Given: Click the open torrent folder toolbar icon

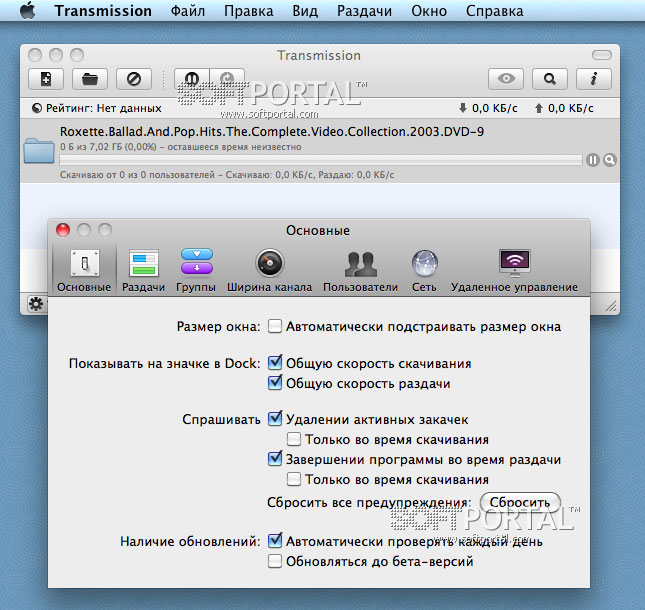Looking at the screenshot, I should pos(90,79).
